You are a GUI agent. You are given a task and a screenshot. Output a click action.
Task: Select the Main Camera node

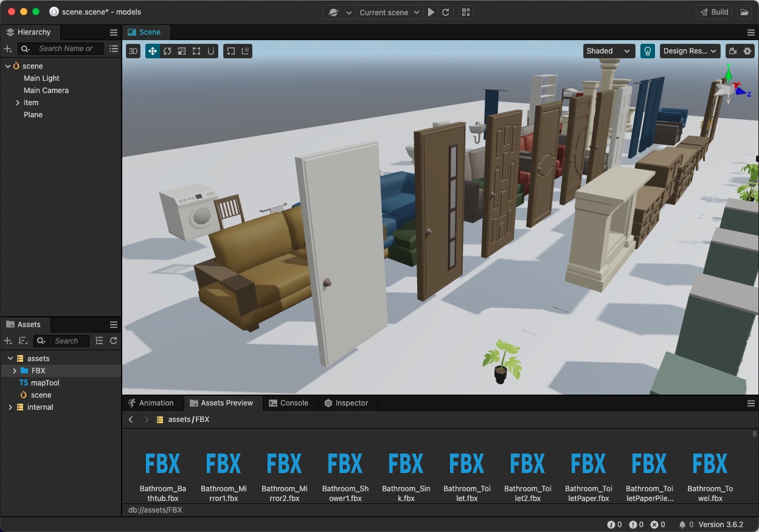(x=46, y=91)
